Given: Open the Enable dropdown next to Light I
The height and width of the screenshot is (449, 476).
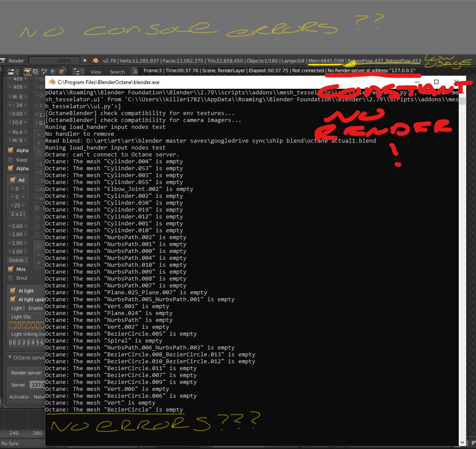Looking at the screenshot, I should click(x=36, y=308).
